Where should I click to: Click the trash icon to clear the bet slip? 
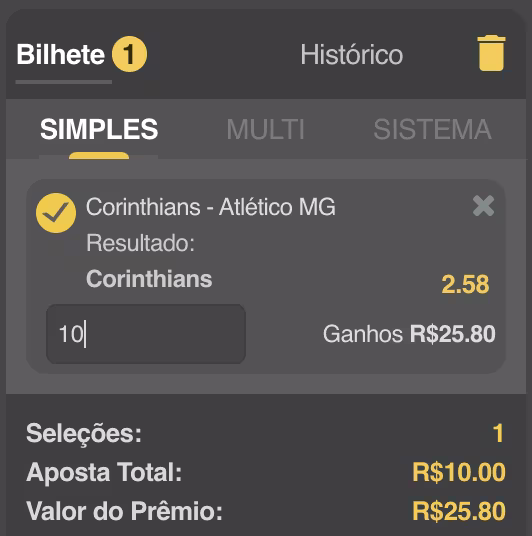pos(491,53)
